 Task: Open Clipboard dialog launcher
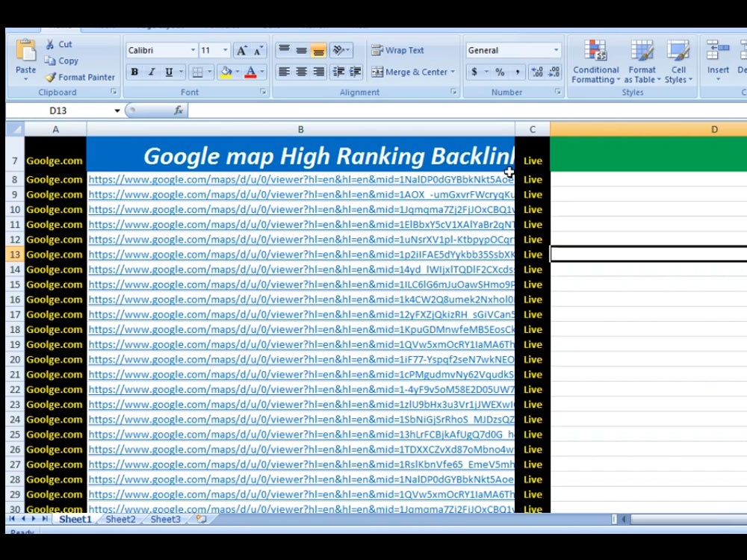[x=114, y=92]
